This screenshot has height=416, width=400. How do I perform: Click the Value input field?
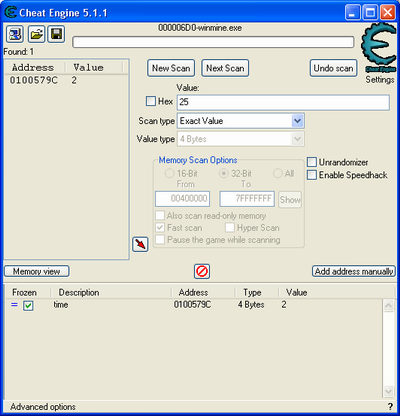283,102
